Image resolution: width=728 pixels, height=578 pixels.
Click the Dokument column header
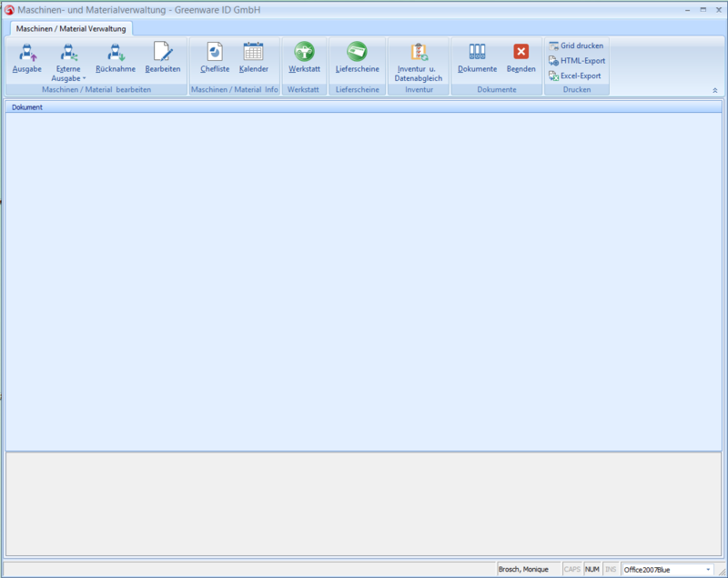coord(363,107)
